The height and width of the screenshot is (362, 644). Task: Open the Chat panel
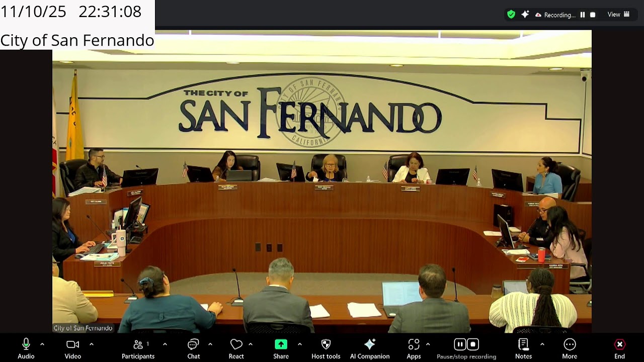point(194,349)
